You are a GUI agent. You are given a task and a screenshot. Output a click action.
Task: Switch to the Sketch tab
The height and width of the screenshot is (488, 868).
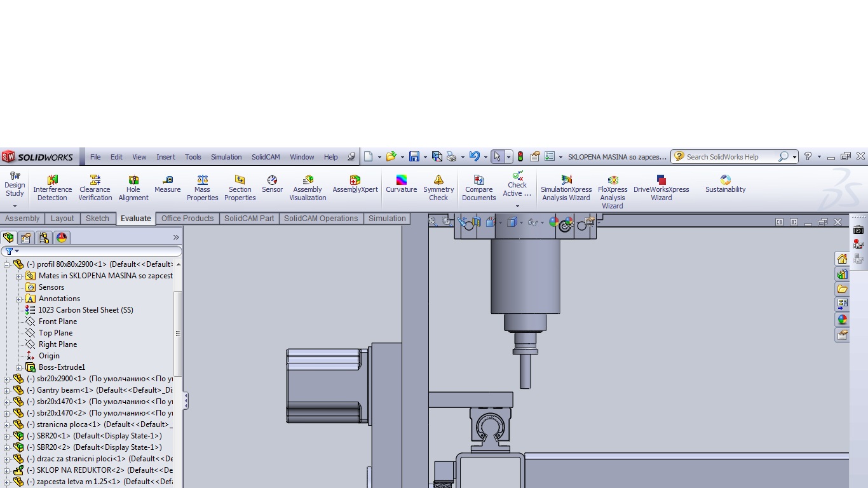[97, 219]
